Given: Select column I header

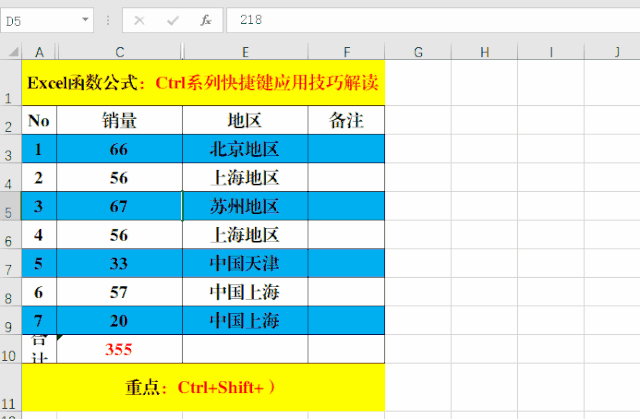Looking at the screenshot, I should point(551,52).
